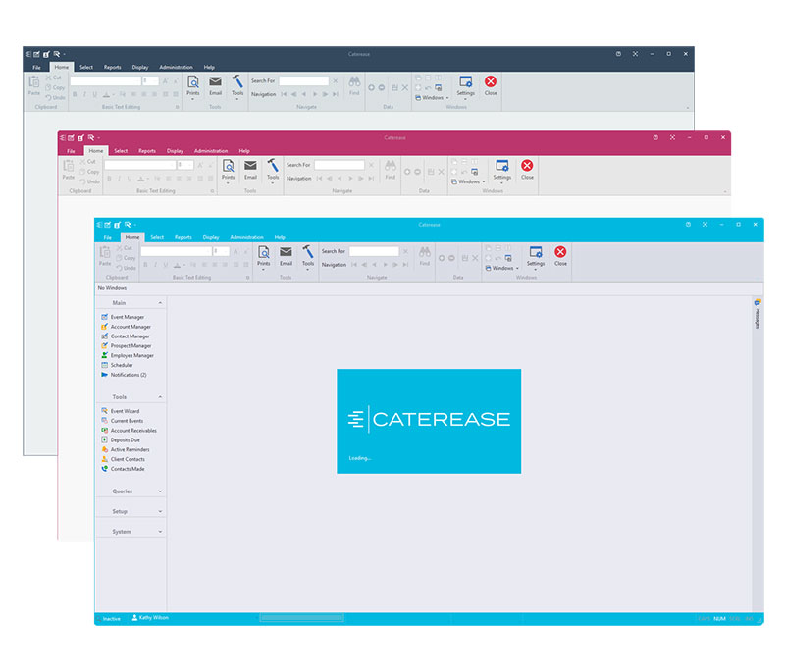
Task: Open Account Manager from the Main panel
Action: (x=126, y=327)
